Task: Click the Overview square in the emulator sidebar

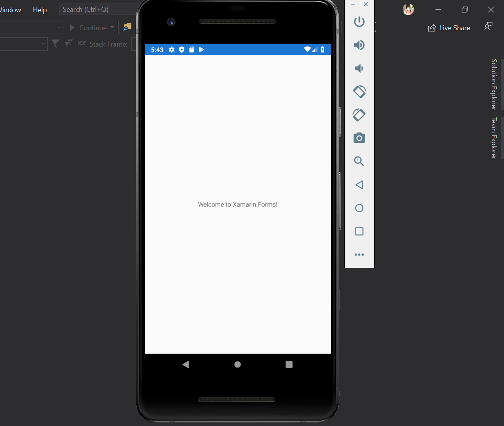Action: (359, 231)
